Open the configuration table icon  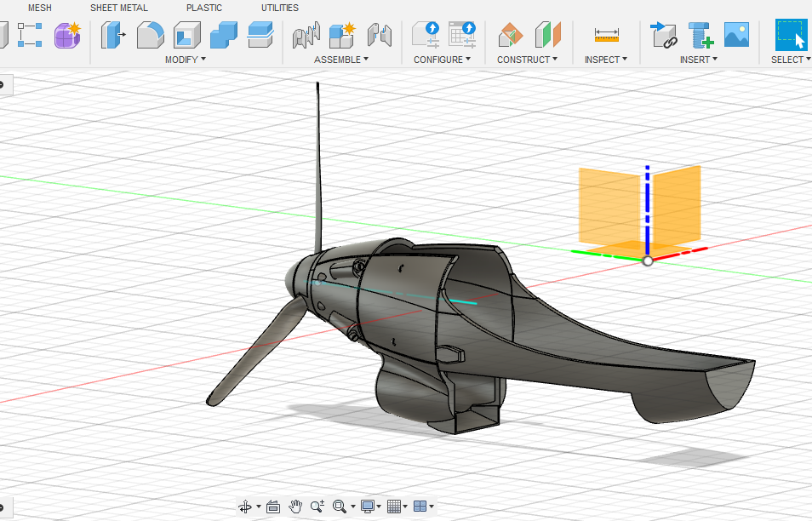click(x=462, y=35)
